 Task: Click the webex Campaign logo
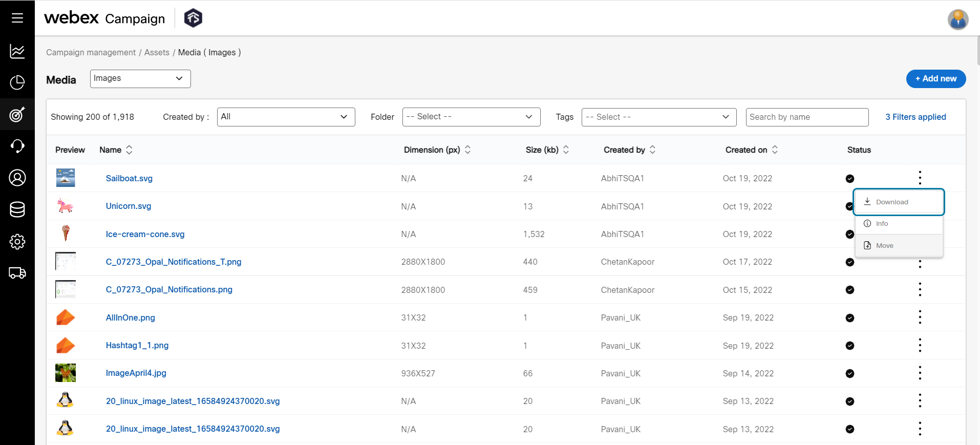[x=104, y=18]
